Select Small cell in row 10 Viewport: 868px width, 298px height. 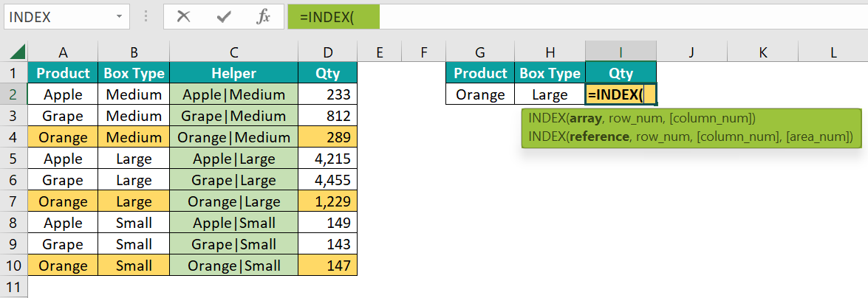coord(134,266)
